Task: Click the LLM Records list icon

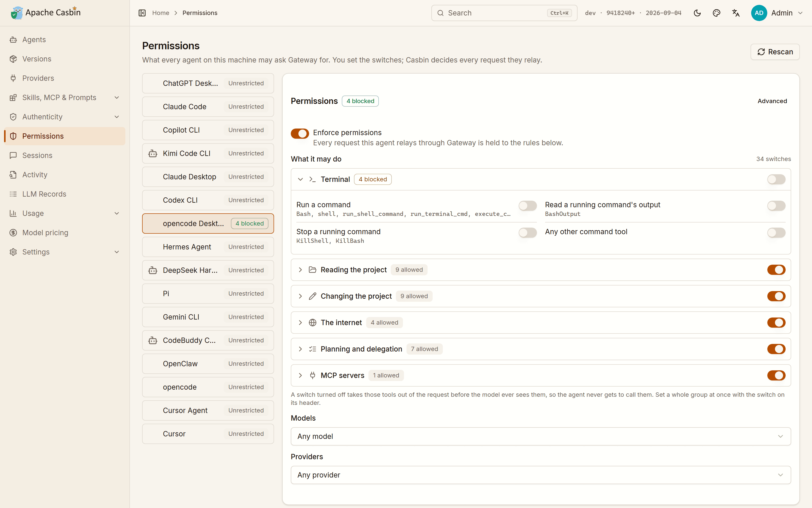Action: pyautogui.click(x=13, y=194)
